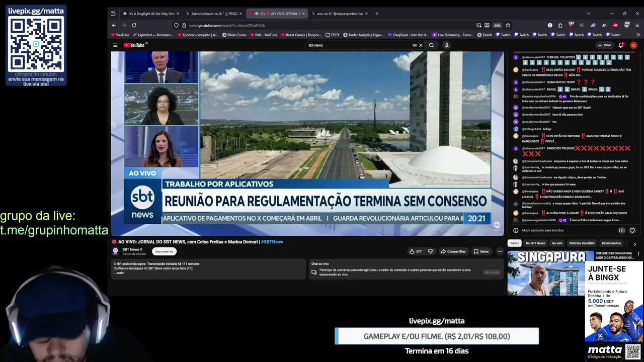Open the browser tab overview icon
644x362 pixels.
click(113, 14)
